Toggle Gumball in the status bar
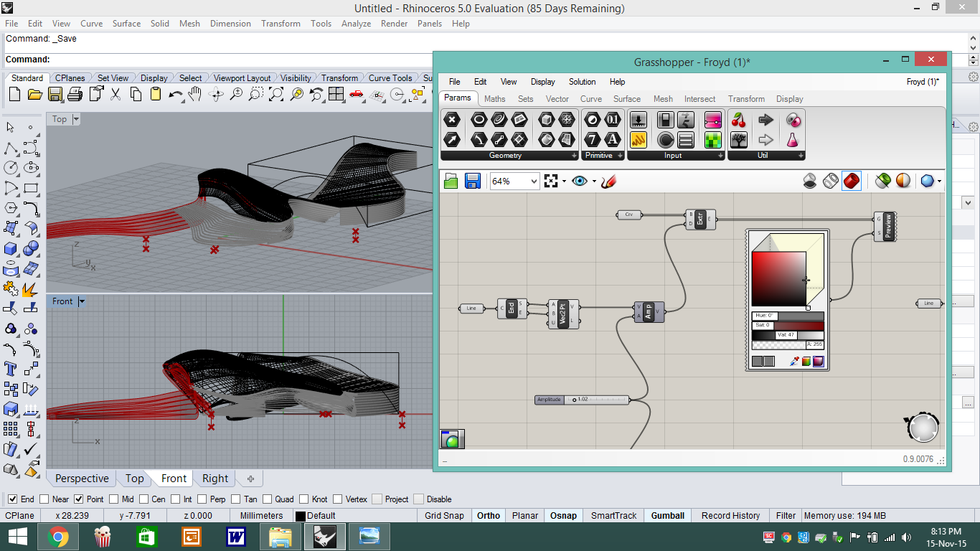The image size is (980, 551). click(668, 515)
